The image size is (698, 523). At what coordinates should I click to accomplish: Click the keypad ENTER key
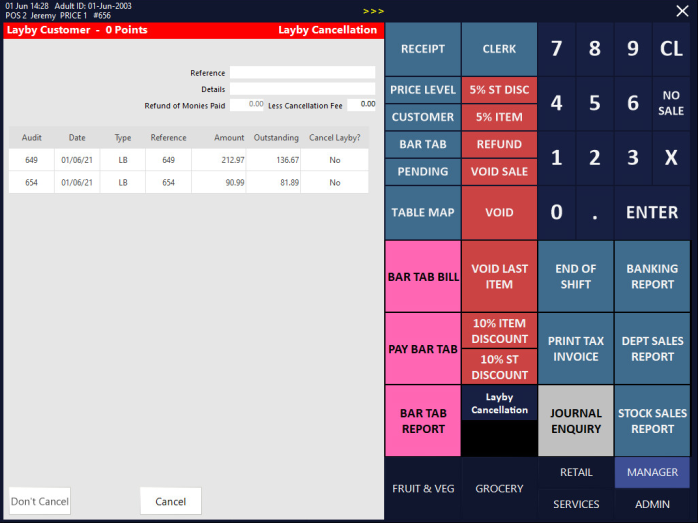pos(652,212)
